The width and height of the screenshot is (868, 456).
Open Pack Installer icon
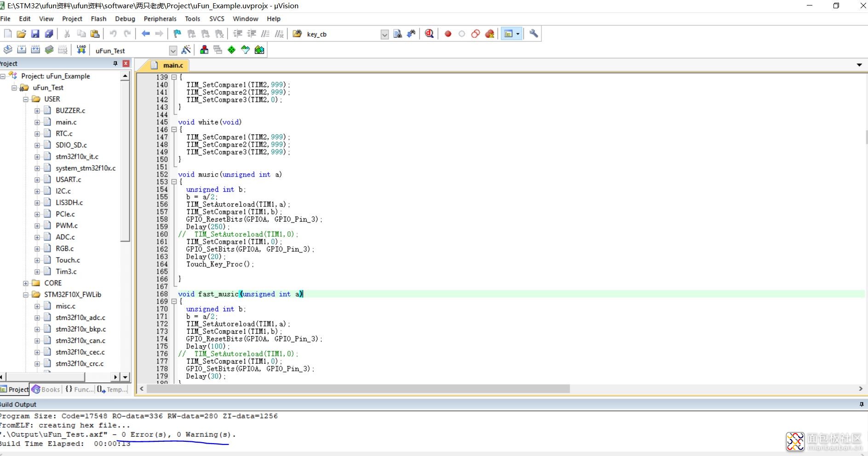259,50
